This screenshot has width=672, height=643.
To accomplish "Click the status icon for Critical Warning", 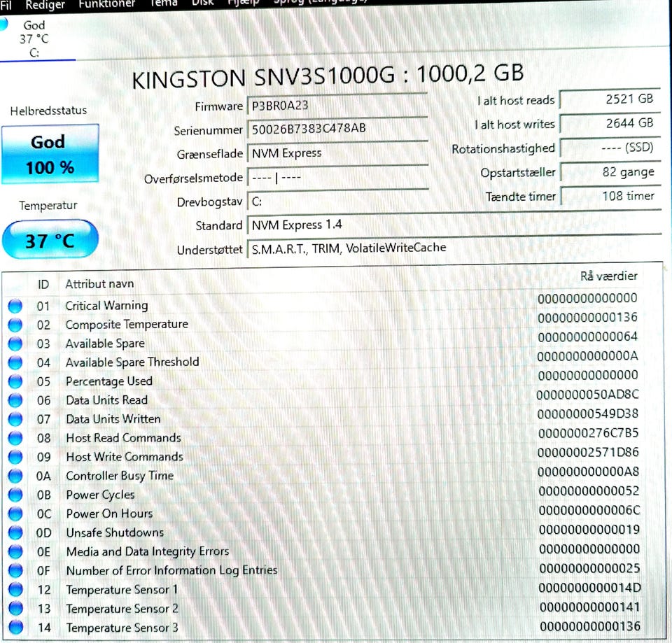I will (x=15, y=306).
